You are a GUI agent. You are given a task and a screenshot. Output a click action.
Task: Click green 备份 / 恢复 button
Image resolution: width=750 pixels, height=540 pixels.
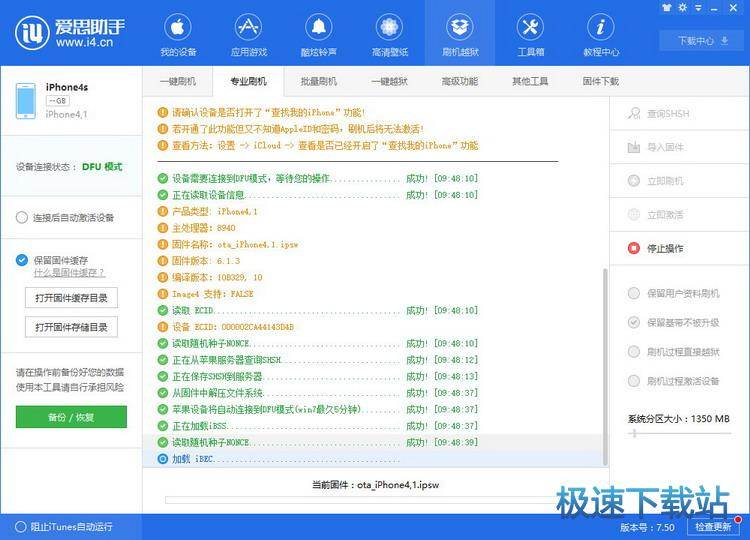point(71,417)
